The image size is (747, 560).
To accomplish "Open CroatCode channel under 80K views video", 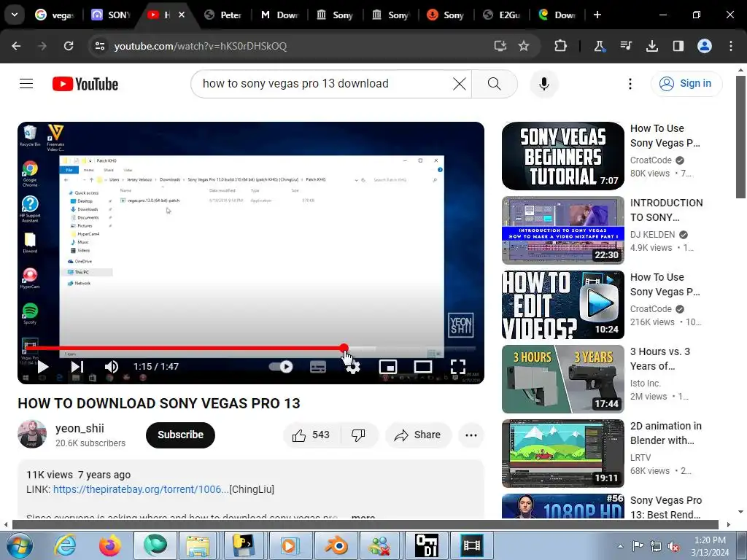I will 651,160.
